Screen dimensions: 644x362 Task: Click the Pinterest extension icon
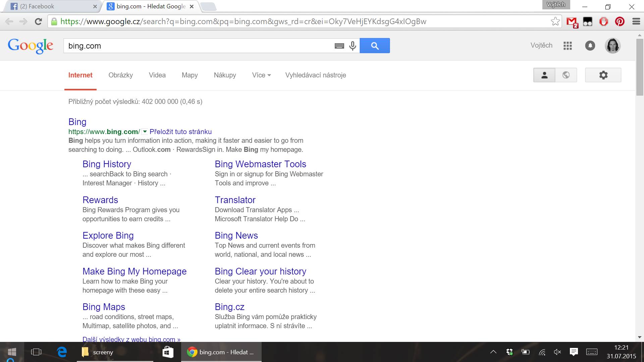[x=620, y=22]
